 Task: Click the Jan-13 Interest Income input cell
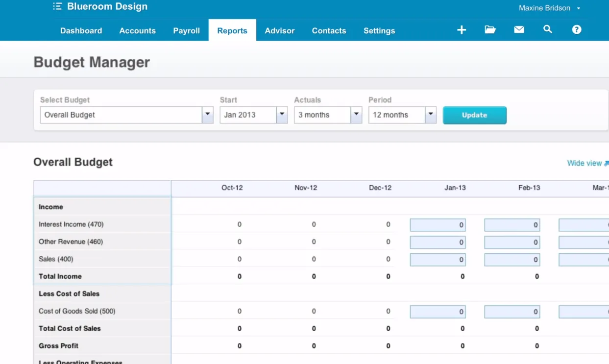(438, 224)
